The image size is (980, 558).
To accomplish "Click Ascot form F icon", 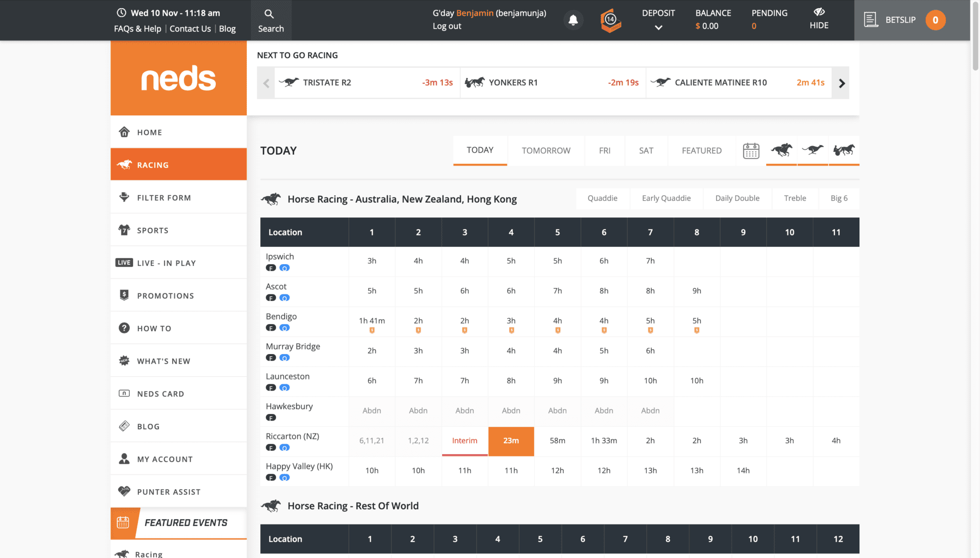I will 271,298.
